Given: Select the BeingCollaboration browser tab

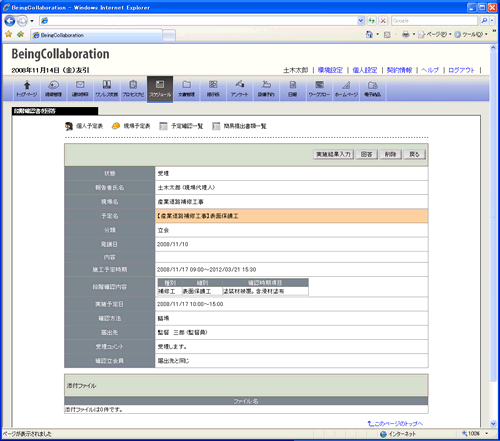Looking at the screenshot, I should click(x=96, y=35).
